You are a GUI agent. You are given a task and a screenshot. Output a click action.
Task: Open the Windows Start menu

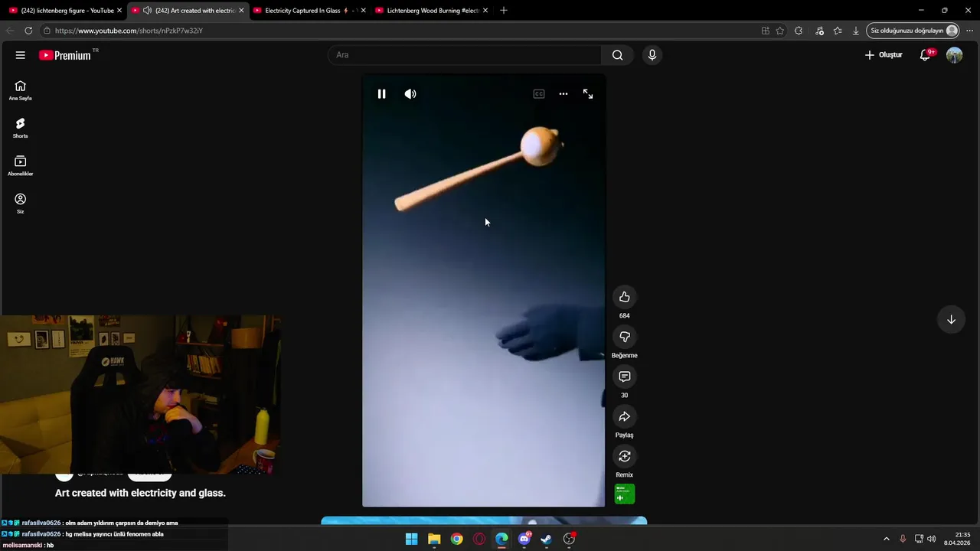(x=412, y=539)
